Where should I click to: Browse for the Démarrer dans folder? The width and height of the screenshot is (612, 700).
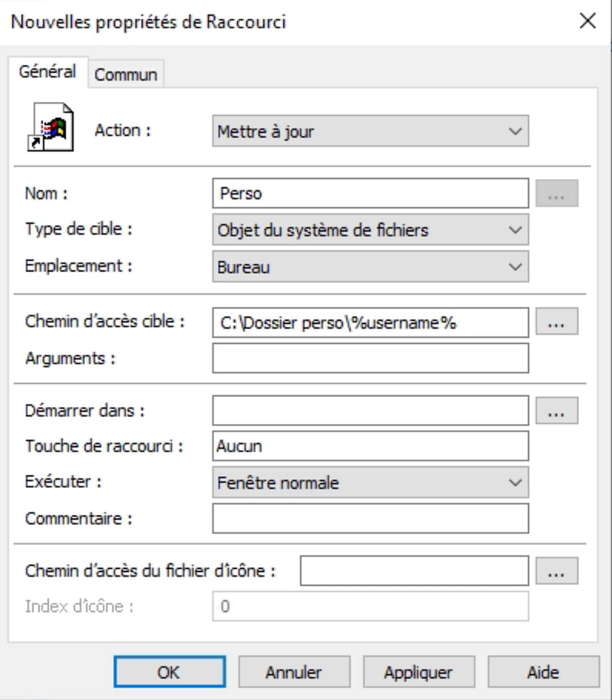click(x=556, y=410)
